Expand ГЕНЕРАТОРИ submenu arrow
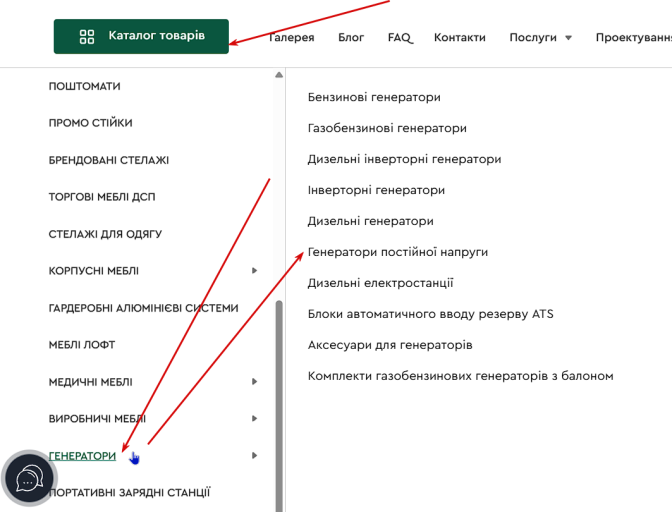The width and height of the screenshot is (672, 512). tap(254, 455)
